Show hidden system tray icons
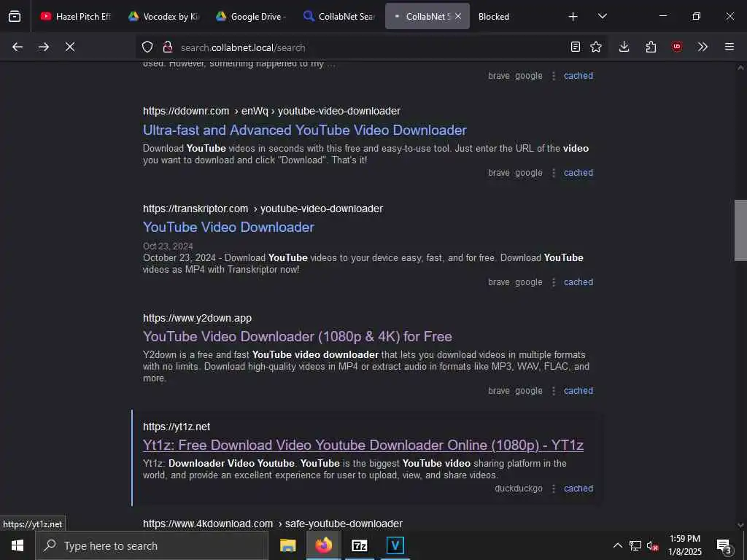The height and width of the screenshot is (560, 747). click(617, 545)
